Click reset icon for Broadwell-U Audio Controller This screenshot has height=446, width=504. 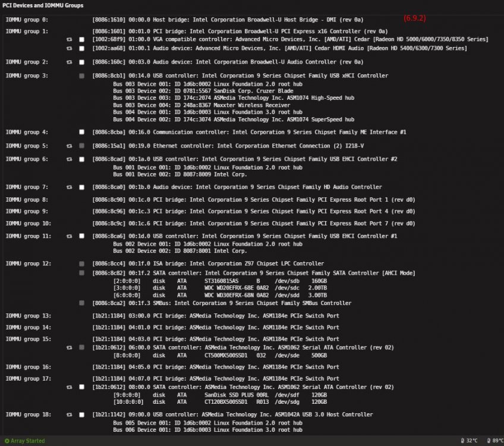pos(69,62)
